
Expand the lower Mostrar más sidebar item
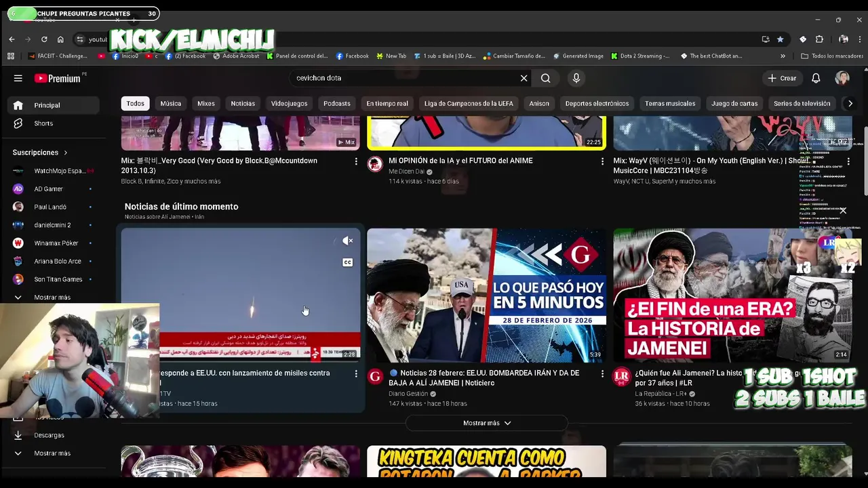53,453
